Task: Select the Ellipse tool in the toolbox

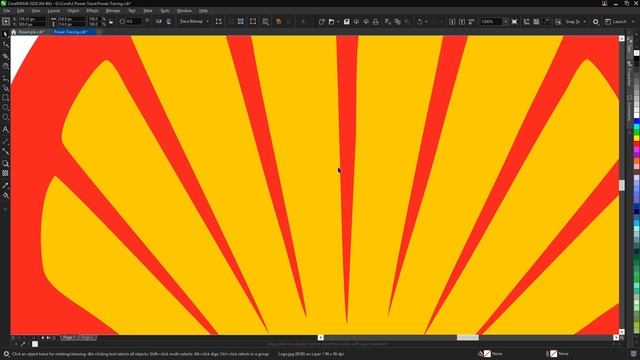Action: tap(5, 108)
